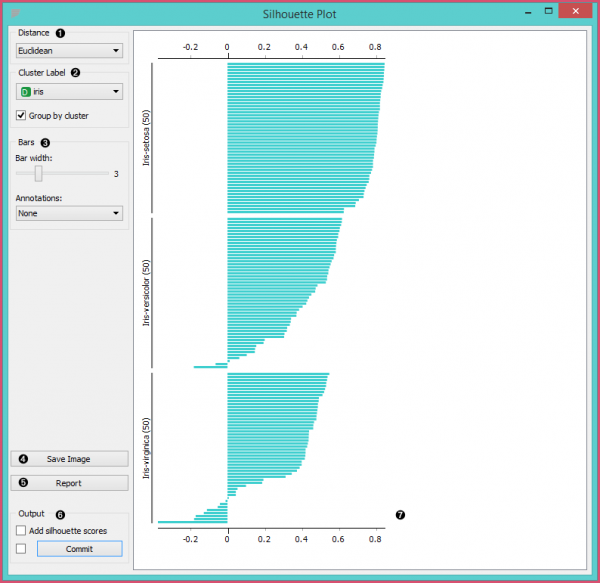Click the Save Image button
The height and width of the screenshot is (583, 600).
(x=69, y=459)
